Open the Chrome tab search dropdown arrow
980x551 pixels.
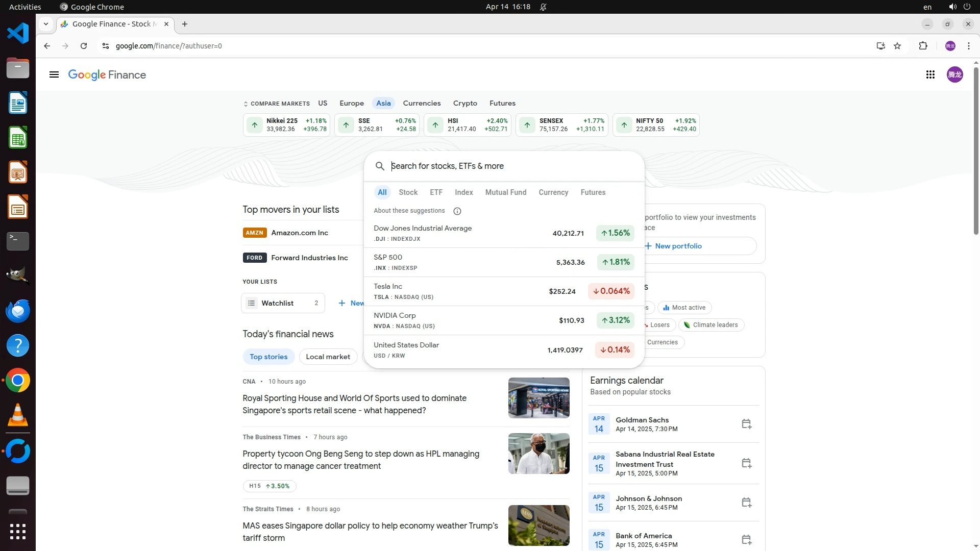pyautogui.click(x=46, y=24)
